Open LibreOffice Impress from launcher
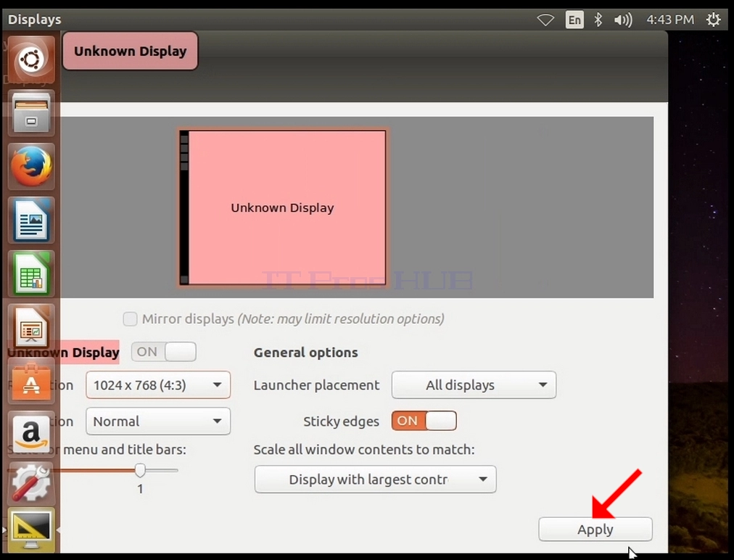 coord(31,326)
